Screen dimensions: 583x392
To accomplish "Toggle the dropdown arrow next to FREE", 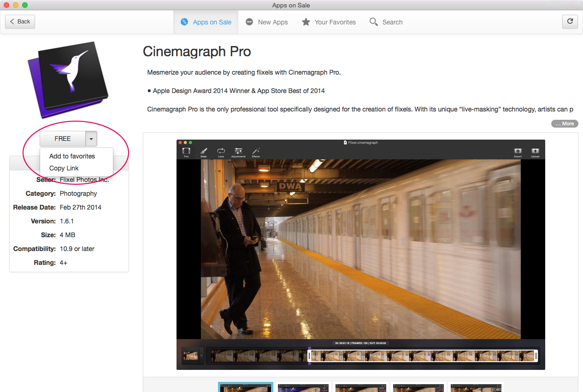I will click(91, 139).
